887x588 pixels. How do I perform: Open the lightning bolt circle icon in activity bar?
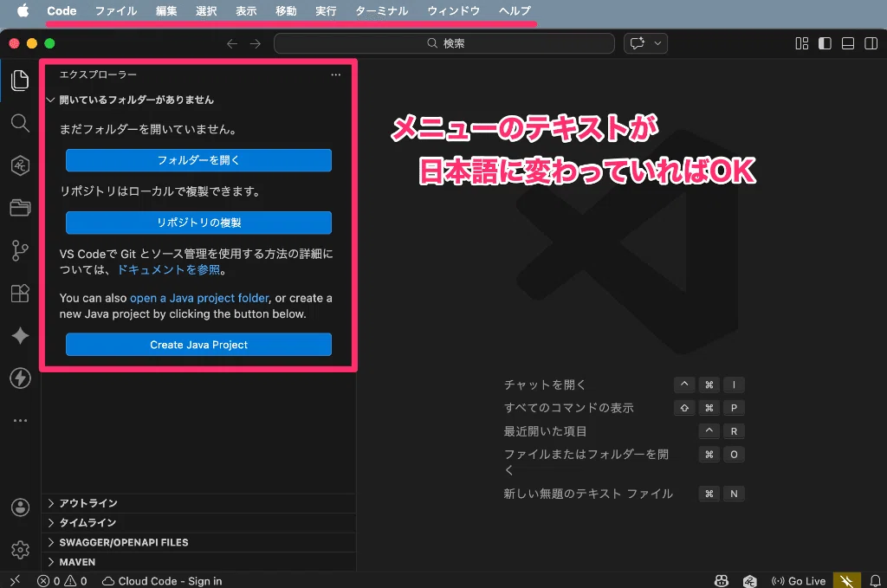tap(20, 378)
